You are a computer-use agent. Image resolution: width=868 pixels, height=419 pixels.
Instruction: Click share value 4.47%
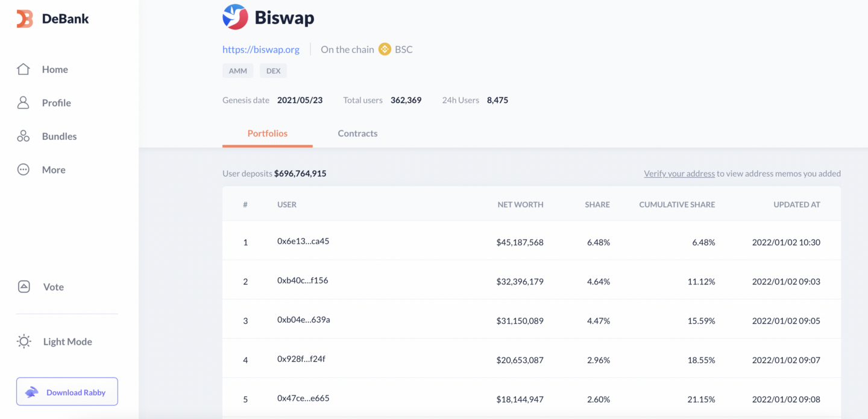(599, 321)
